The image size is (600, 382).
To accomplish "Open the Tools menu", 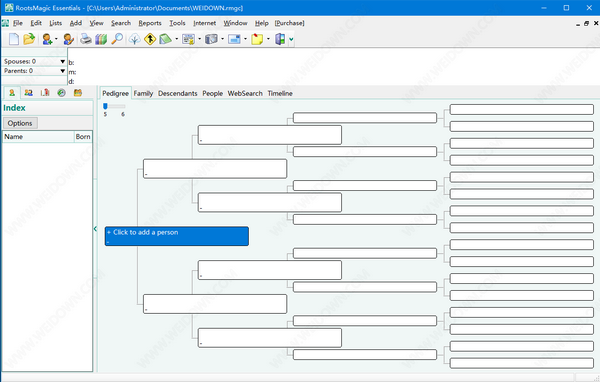I will tap(177, 23).
